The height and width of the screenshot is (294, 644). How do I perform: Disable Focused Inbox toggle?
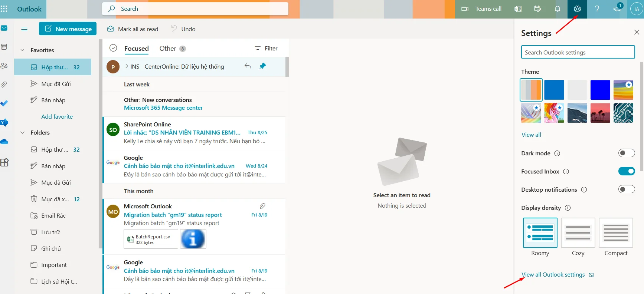point(627,171)
